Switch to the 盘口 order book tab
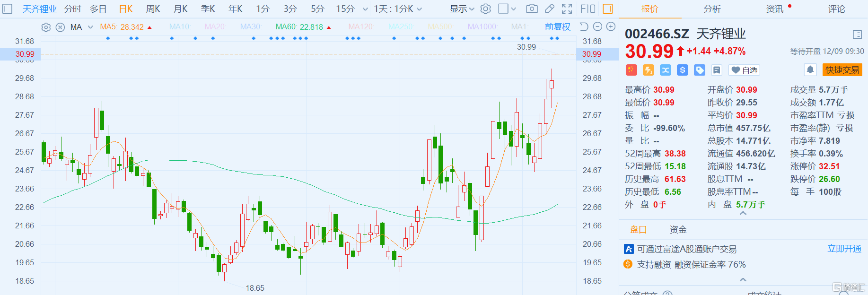Screen dimensions: 868x295 click(638, 230)
